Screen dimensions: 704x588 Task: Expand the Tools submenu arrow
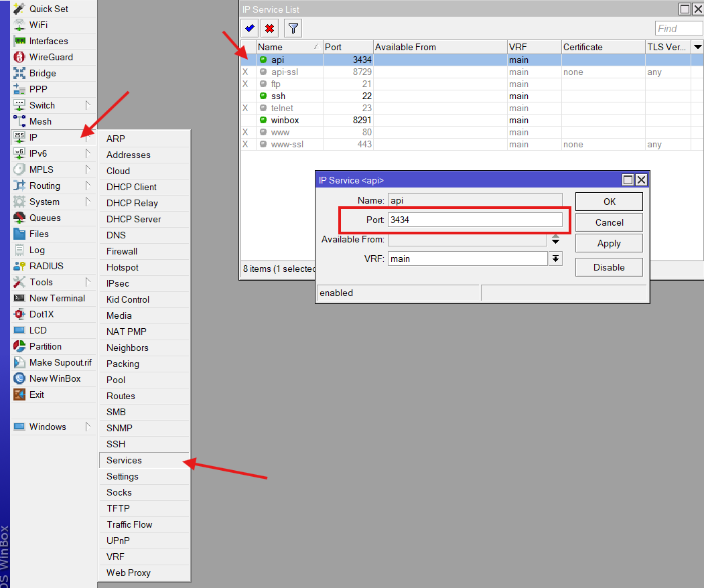(x=88, y=282)
